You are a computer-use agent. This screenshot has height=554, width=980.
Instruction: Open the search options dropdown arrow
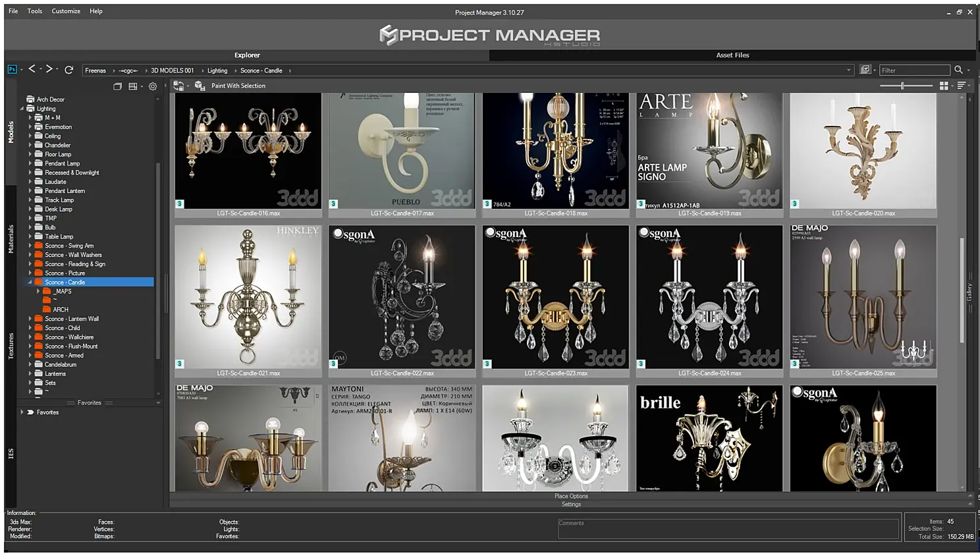(x=968, y=70)
